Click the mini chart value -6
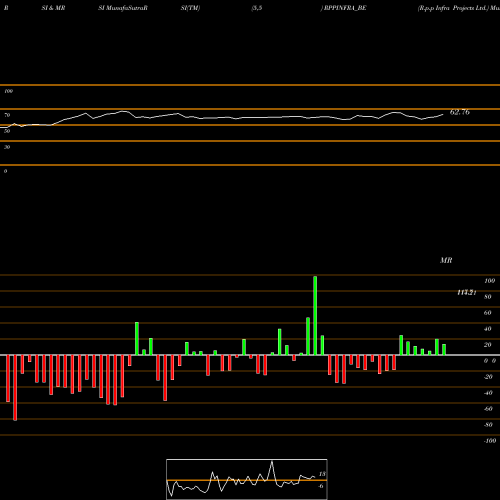The width and height of the screenshot is (500, 500). pyautogui.click(x=321, y=486)
